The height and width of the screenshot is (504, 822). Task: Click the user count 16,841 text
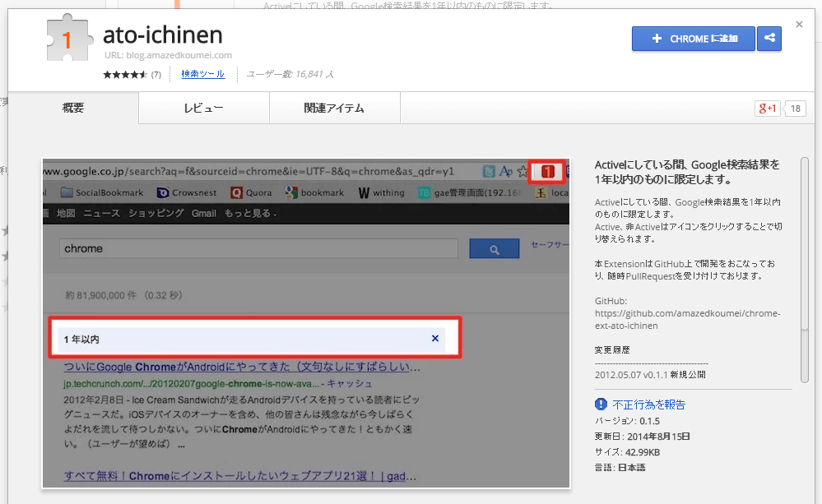coord(290,74)
